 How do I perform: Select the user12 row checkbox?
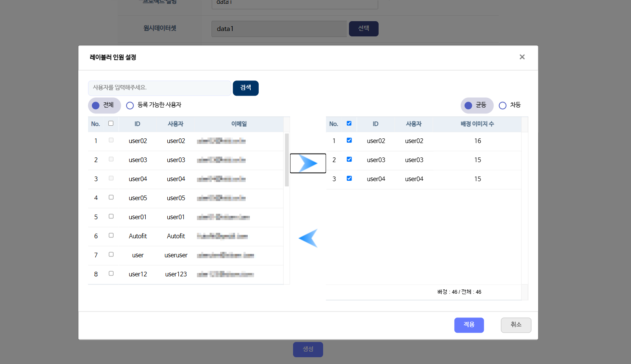(x=111, y=273)
